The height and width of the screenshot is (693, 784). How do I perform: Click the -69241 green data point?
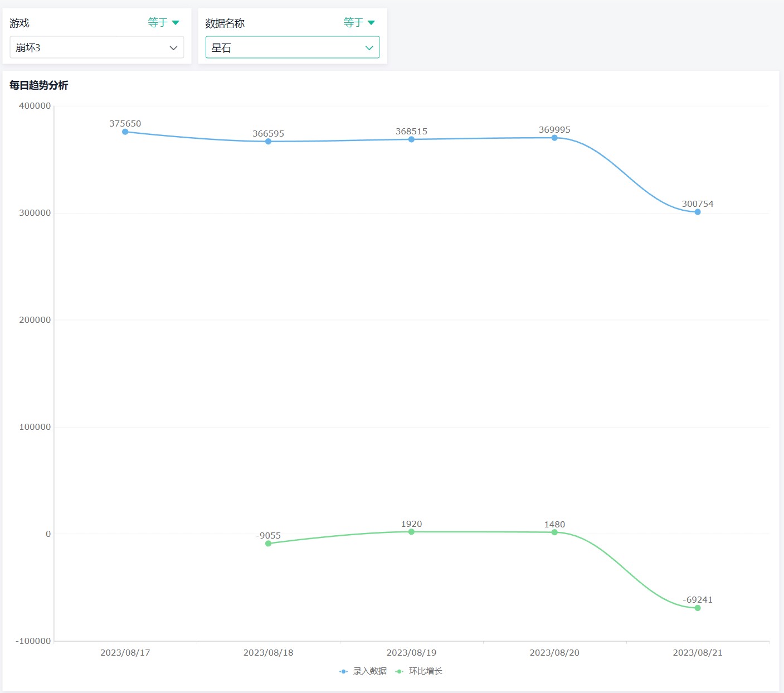698,608
